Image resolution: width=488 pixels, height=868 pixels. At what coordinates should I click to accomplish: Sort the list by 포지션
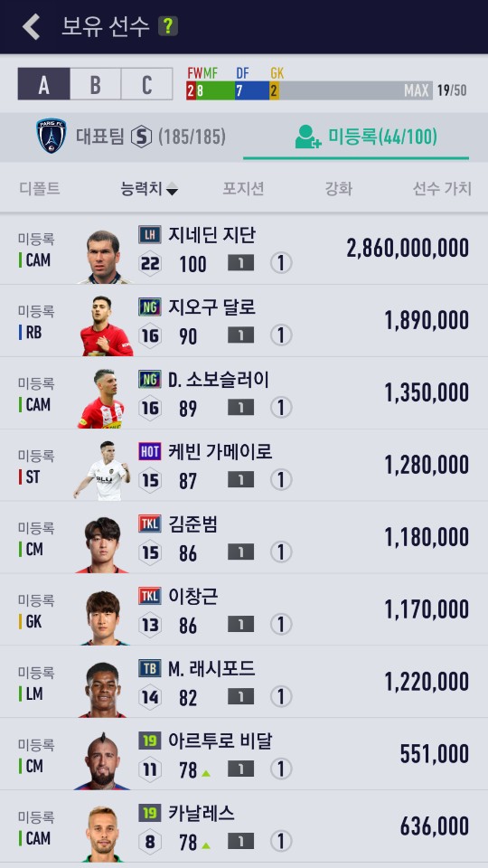click(x=243, y=189)
